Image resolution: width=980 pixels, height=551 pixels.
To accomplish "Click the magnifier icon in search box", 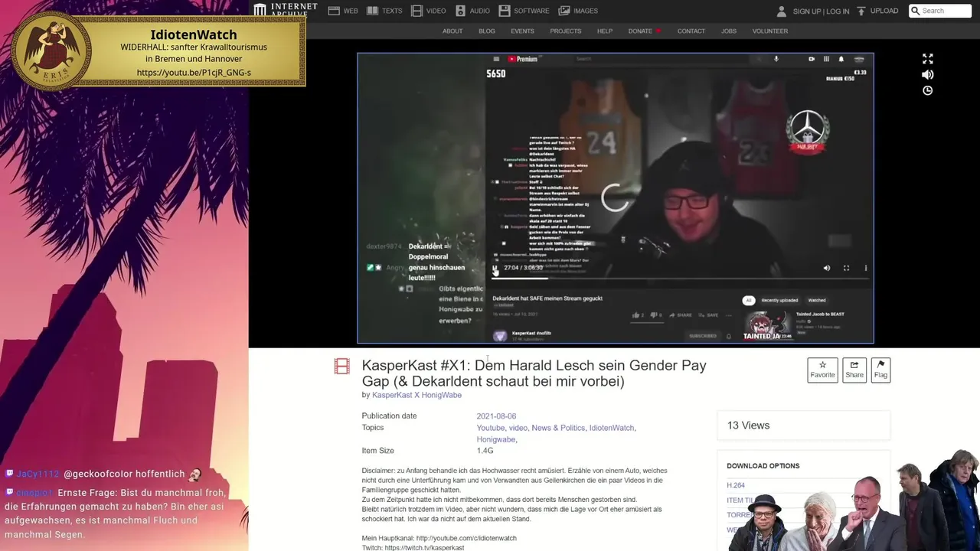I will coord(915,11).
